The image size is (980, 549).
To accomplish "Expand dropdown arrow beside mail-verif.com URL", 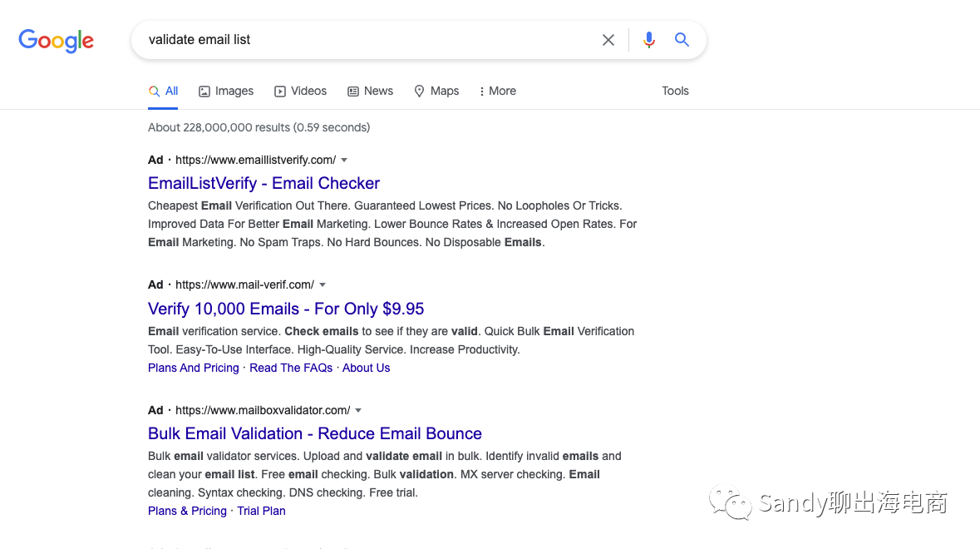I will tap(323, 284).
